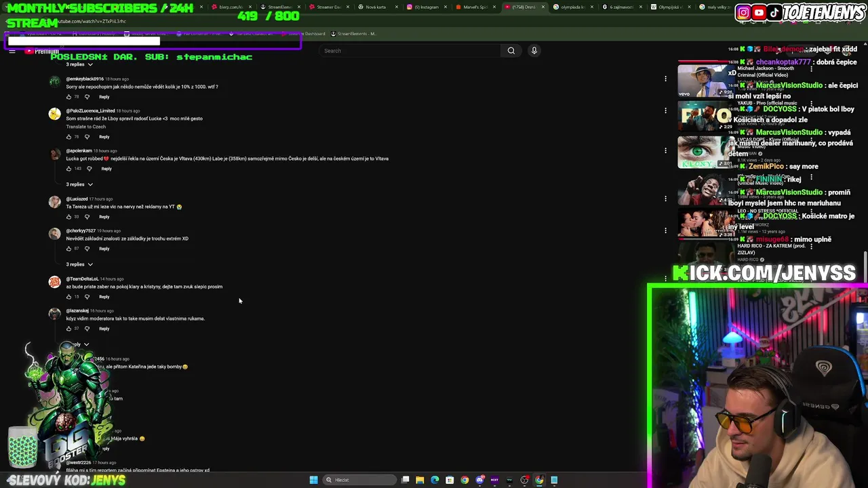Viewport: 868px width, 488px height.
Task: Like the comment by @chorkyy7527
Action: coord(68,249)
